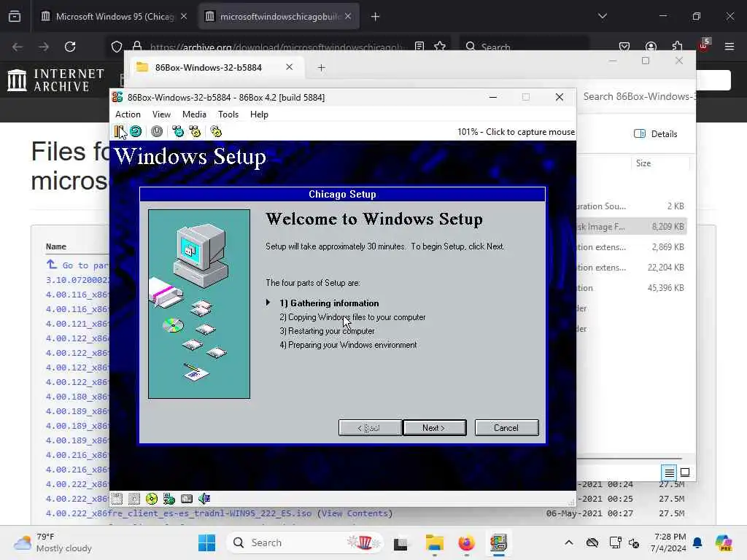Open Firefox extensions puzzle icon

[x=677, y=47]
